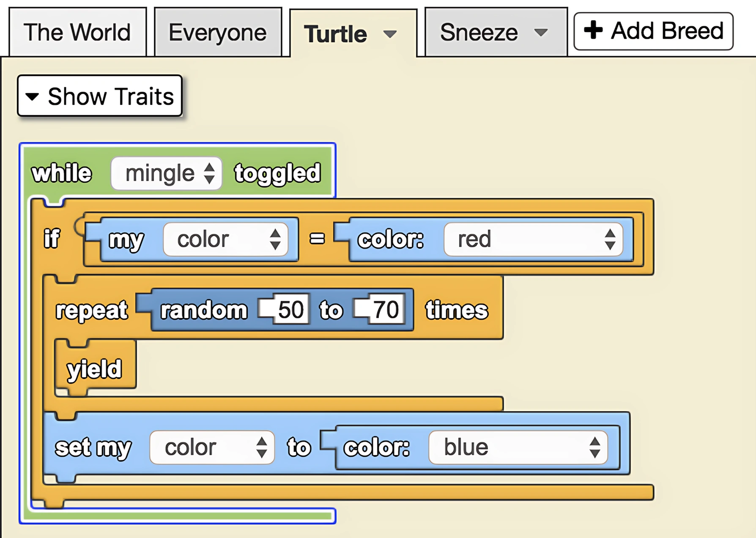Screen dimensions: 756x538
Task: Open the Turtle tab dropdown arrow
Action: coord(390,34)
